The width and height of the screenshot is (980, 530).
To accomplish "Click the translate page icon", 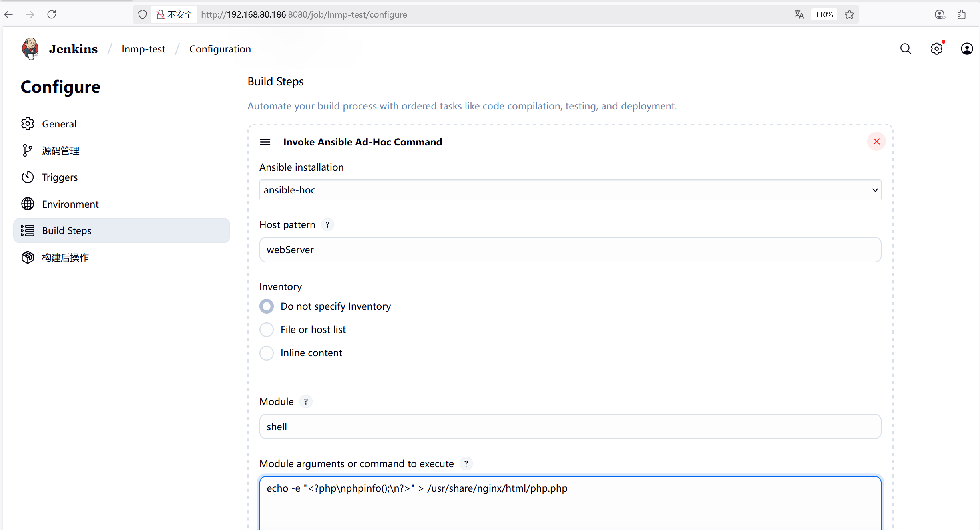I will 799,14.
